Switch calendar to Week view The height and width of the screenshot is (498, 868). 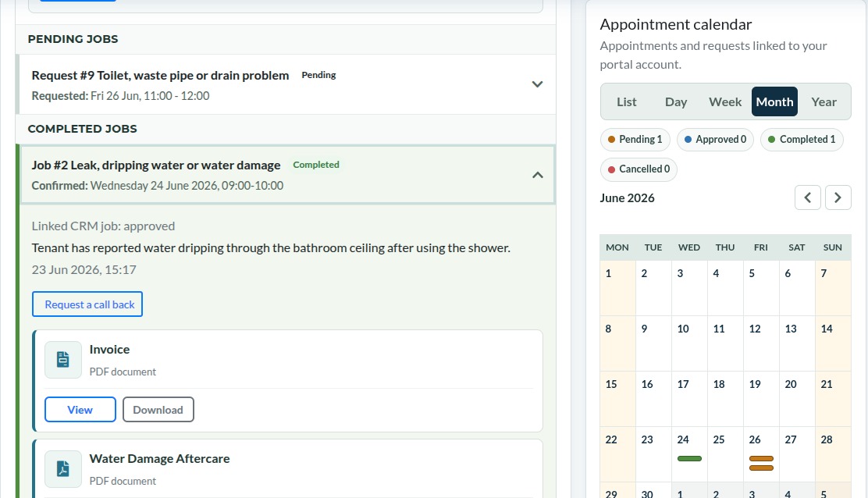coord(725,101)
